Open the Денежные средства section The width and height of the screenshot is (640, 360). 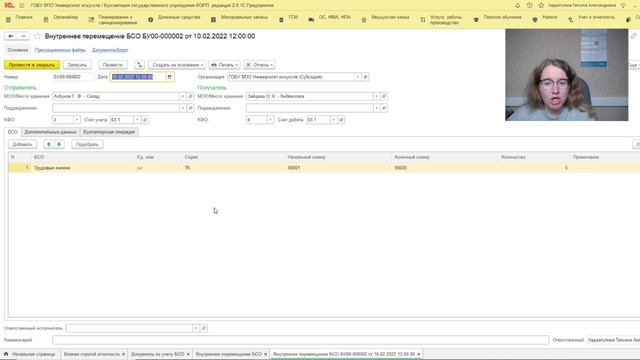[x=179, y=18]
